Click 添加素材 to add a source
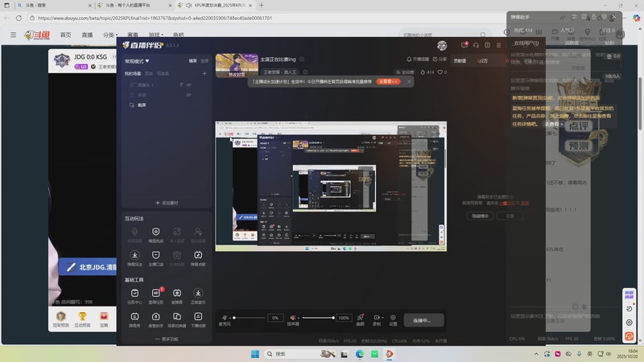This screenshot has height=362, width=644. [167, 203]
